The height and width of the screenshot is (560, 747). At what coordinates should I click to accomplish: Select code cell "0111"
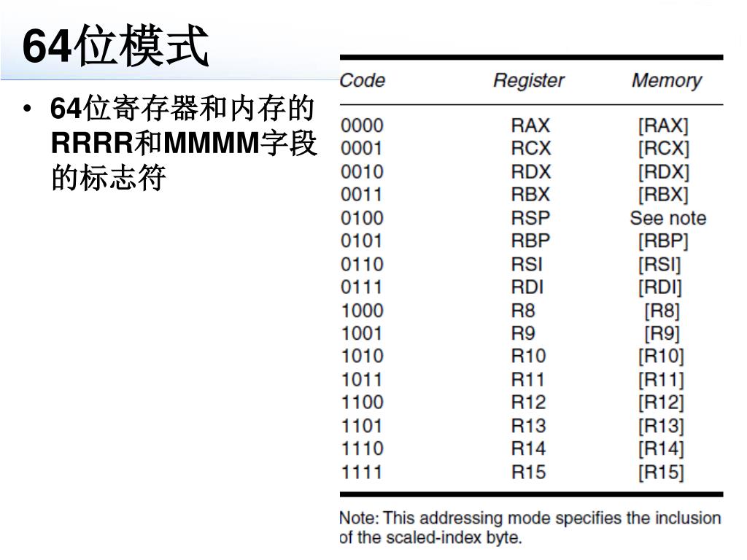click(362, 287)
